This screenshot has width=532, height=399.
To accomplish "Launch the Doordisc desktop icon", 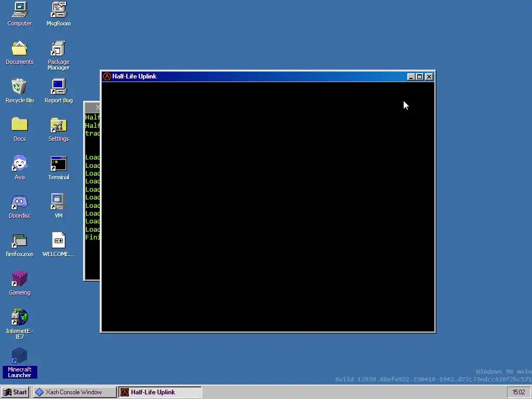I will tap(19, 206).
